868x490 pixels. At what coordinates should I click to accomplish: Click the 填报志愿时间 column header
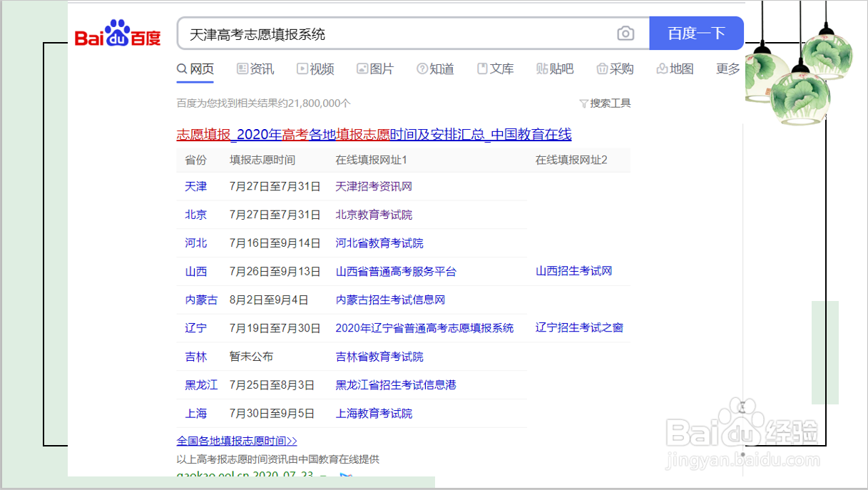tap(262, 160)
